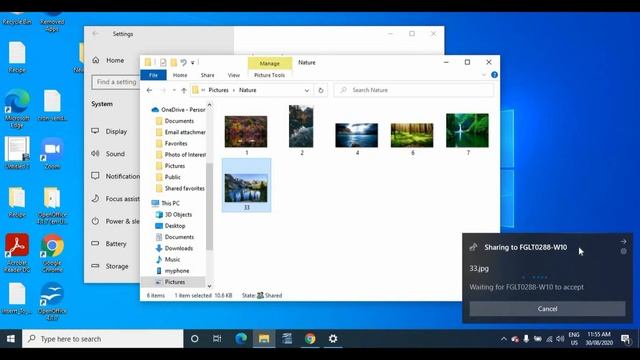Click the undo icon in Explorer title bar
640x360 pixels.
click(183, 62)
